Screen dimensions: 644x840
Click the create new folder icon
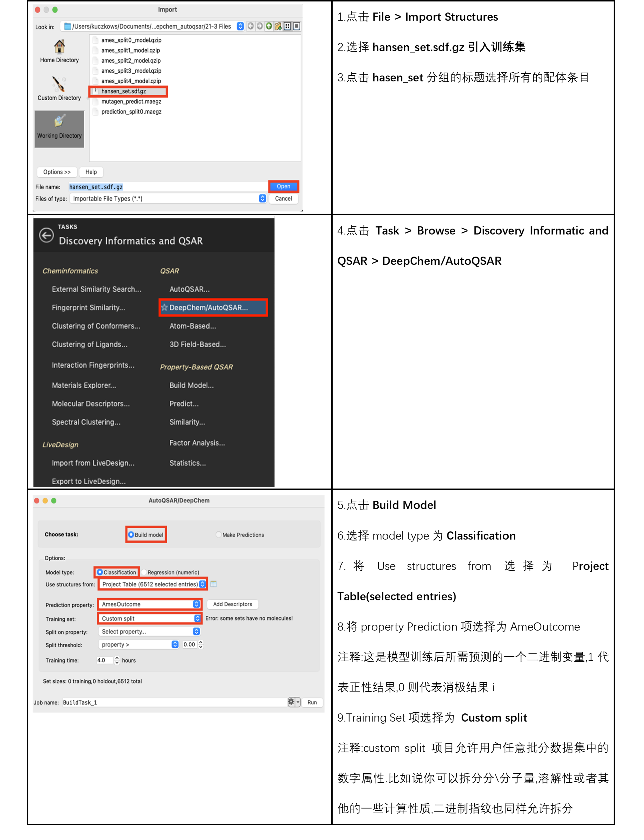pos(278,26)
